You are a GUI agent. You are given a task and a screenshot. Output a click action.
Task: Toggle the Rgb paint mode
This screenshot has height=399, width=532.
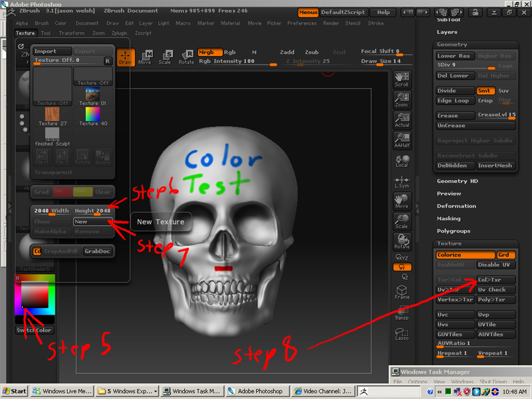[229, 53]
